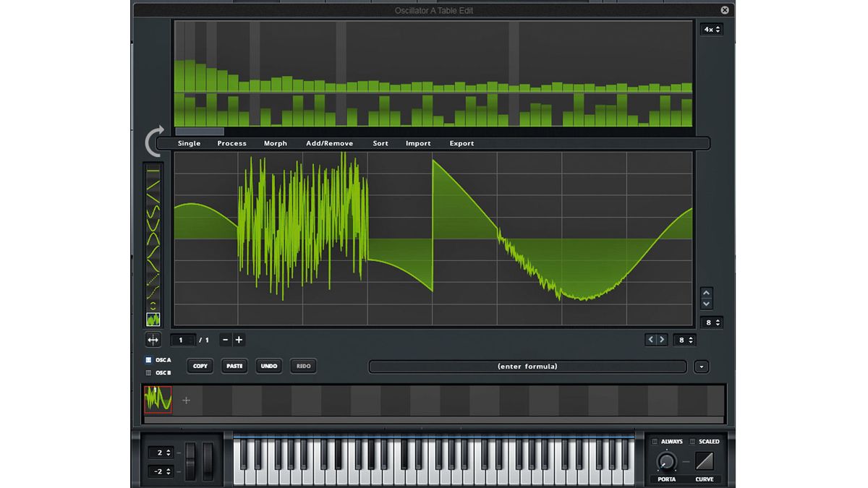
Task: Click the grid down arrow icon
Action: [707, 304]
